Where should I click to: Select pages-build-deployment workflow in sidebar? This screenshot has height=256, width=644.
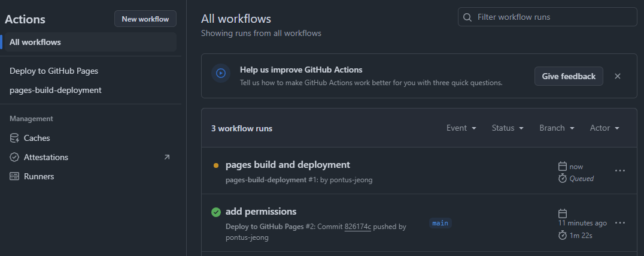[56, 90]
